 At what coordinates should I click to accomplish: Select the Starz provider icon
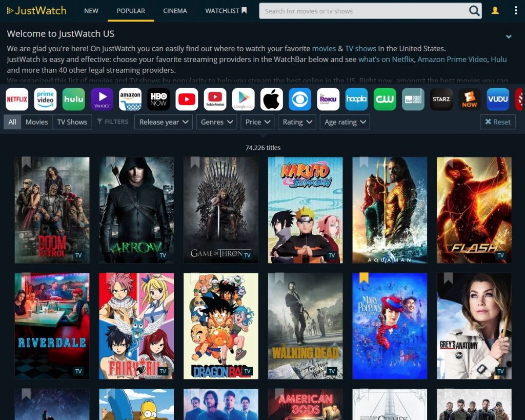(x=441, y=99)
